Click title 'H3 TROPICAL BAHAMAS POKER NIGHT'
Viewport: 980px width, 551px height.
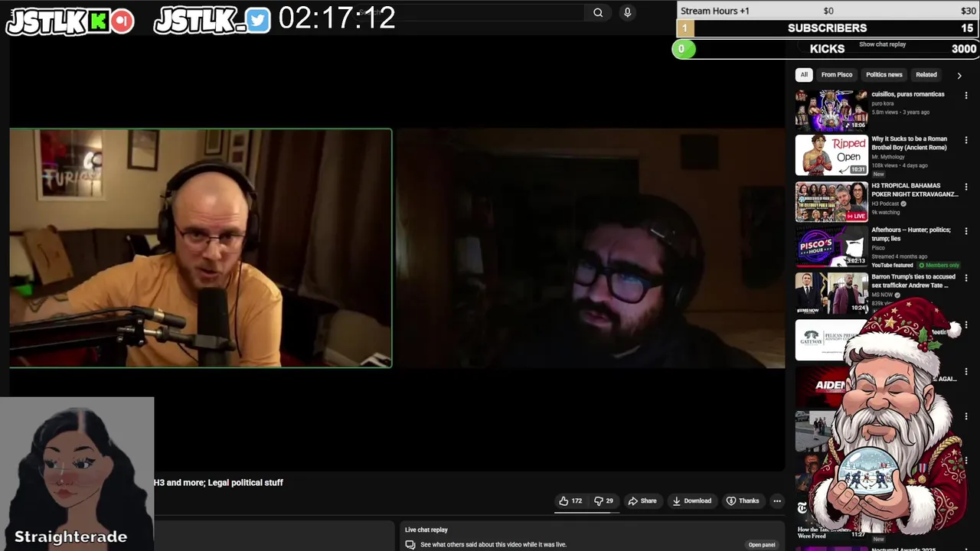(915, 190)
